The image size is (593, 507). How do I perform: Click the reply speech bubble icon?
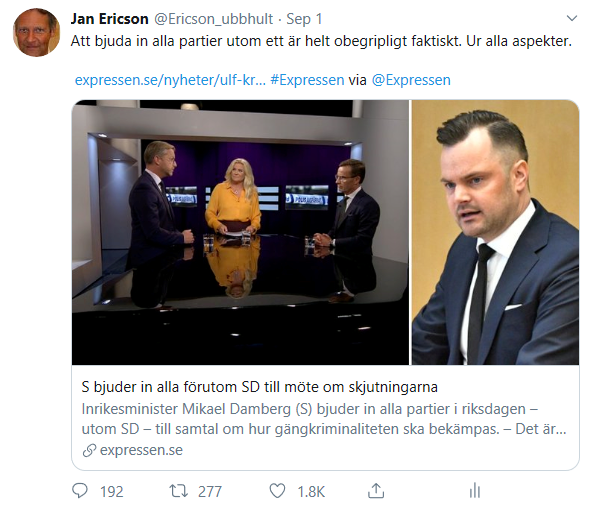(x=80, y=491)
